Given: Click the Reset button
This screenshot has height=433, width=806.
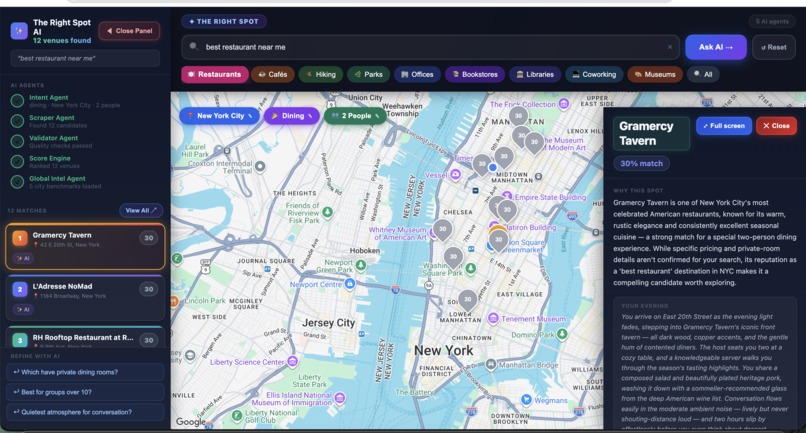Looking at the screenshot, I should click(x=774, y=47).
